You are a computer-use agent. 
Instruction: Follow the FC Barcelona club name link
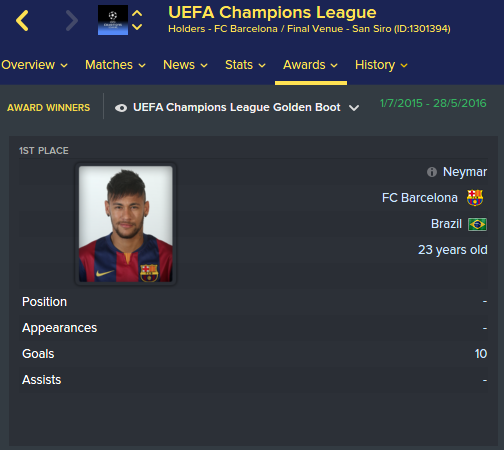(420, 198)
